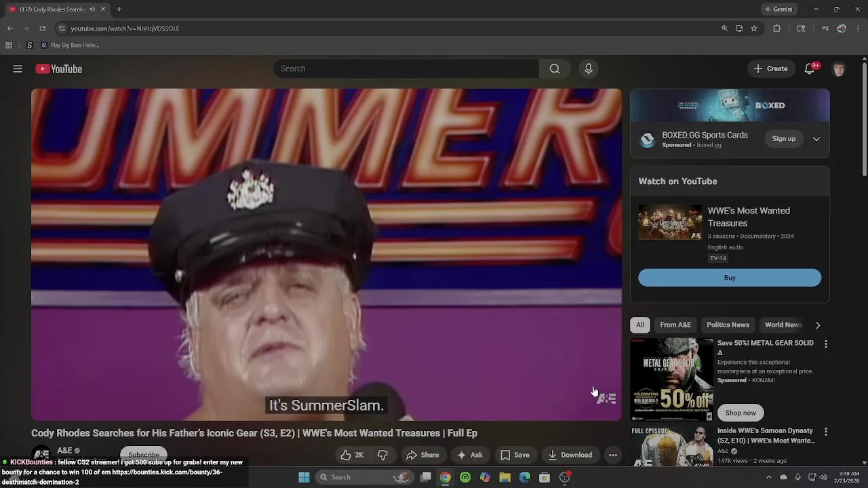Image resolution: width=868 pixels, height=488 pixels.
Task: Reload the page in Chrome
Action: pyautogui.click(x=42, y=28)
